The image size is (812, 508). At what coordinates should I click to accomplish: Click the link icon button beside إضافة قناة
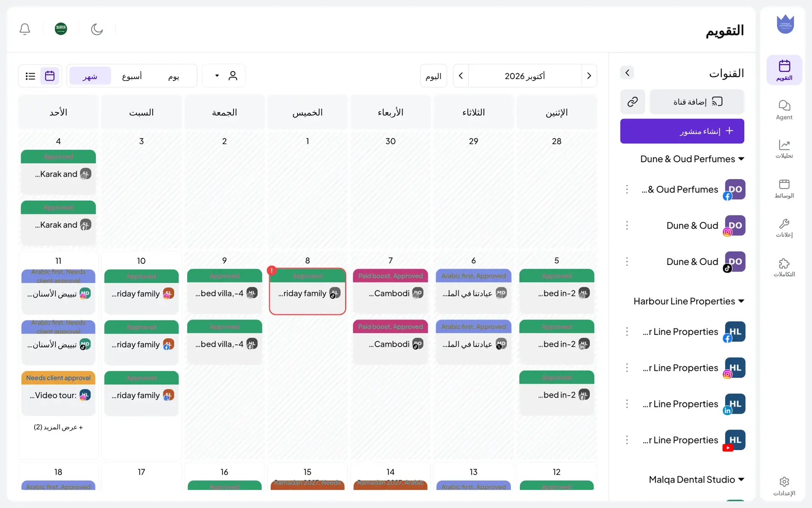633,102
